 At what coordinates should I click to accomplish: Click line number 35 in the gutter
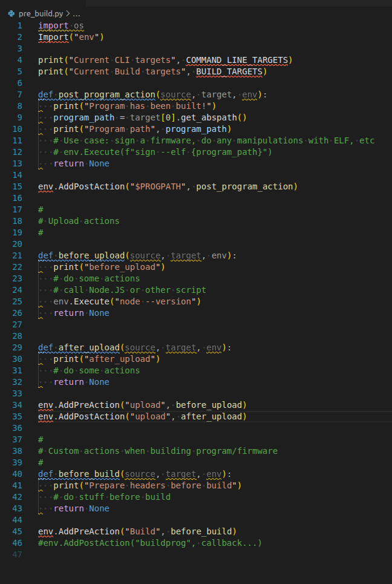click(18, 416)
